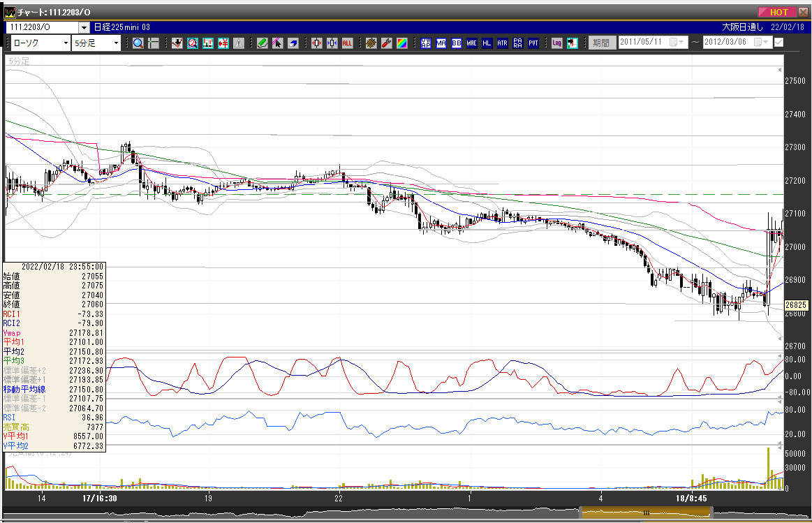Tick the checkbox next to end date
Image resolution: width=812 pixels, height=523 pixels.
tap(778, 43)
